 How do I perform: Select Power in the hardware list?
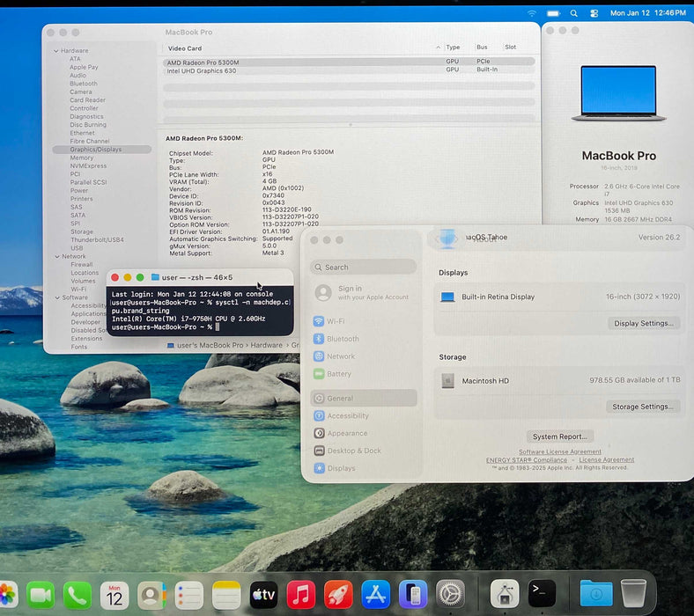79,191
